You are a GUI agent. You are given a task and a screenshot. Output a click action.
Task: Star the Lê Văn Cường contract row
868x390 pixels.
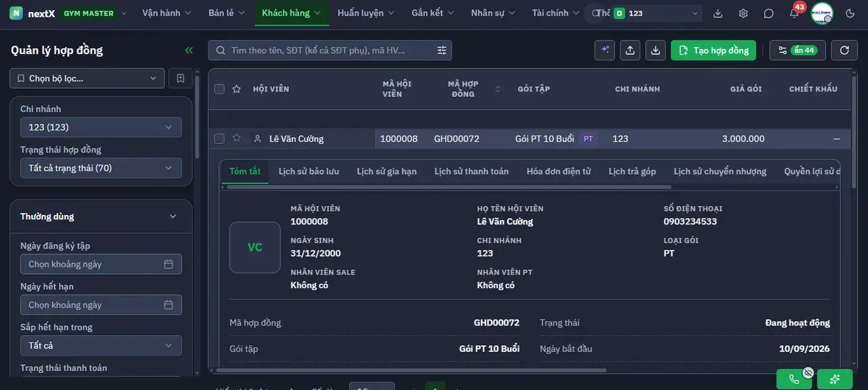(237, 138)
